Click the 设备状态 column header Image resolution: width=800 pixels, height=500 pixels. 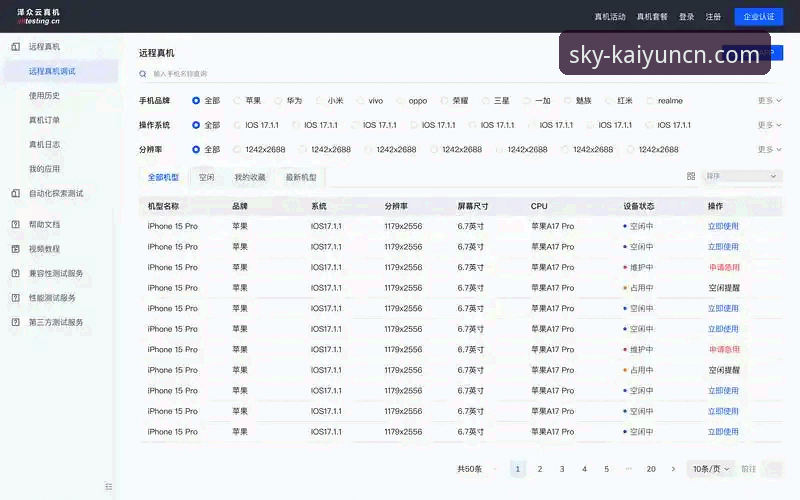pos(639,206)
